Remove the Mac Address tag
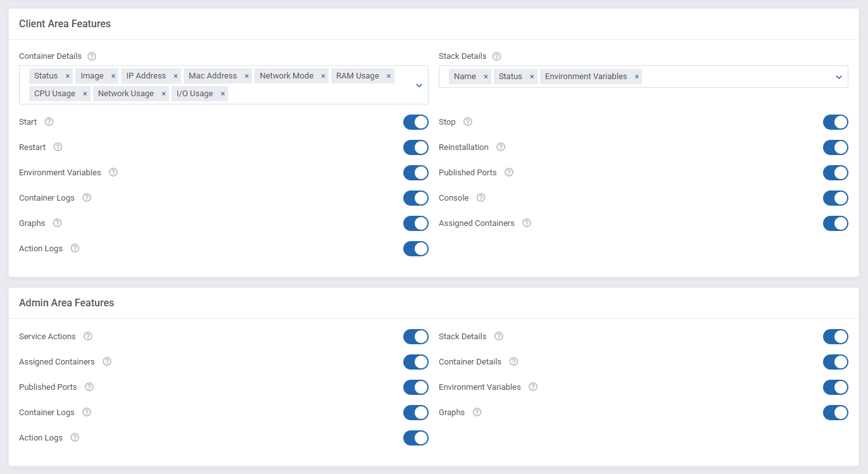This screenshot has height=474, width=868. [x=247, y=76]
